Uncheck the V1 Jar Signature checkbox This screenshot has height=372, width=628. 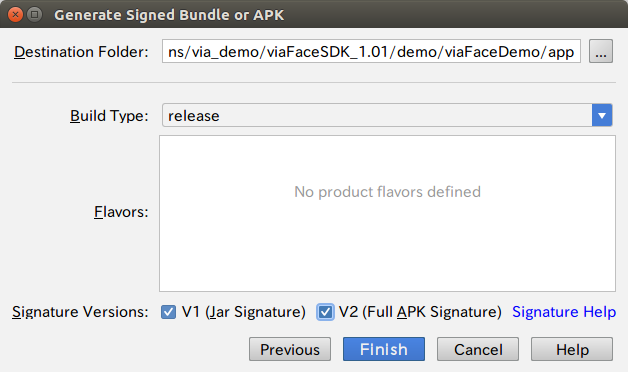tap(168, 312)
